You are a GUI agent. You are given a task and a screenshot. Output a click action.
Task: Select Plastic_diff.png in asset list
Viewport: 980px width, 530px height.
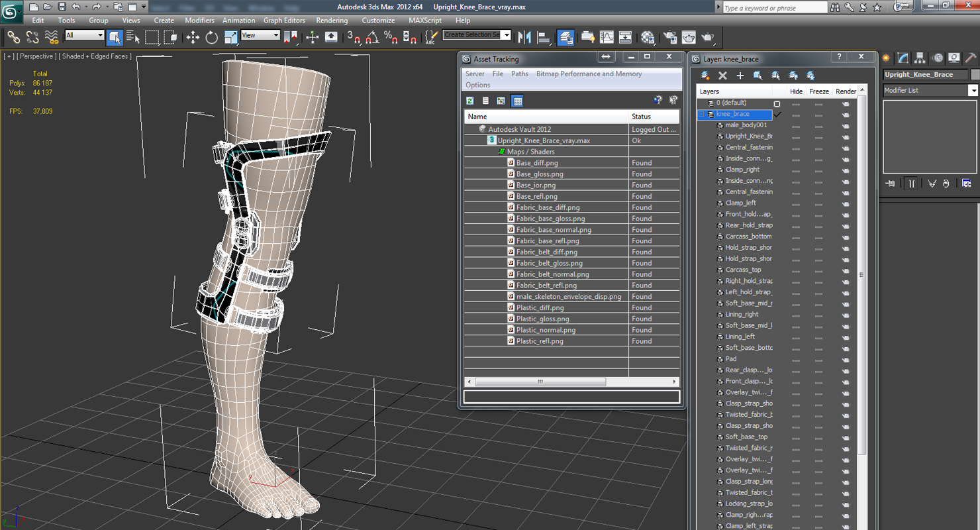coord(540,307)
